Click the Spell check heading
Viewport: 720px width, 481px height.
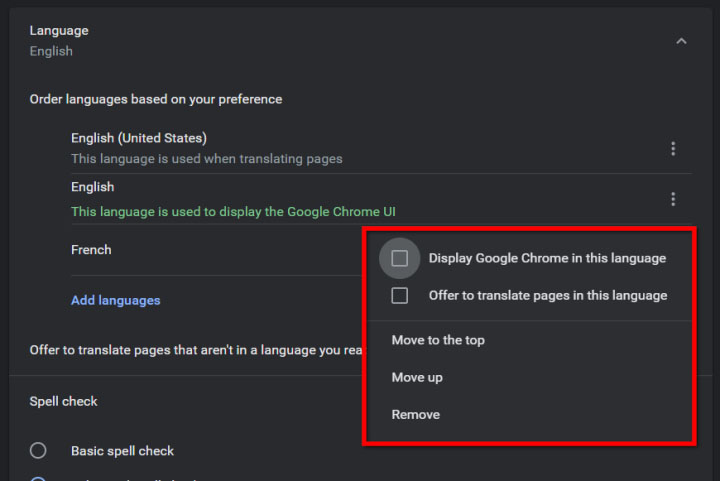[x=63, y=401]
